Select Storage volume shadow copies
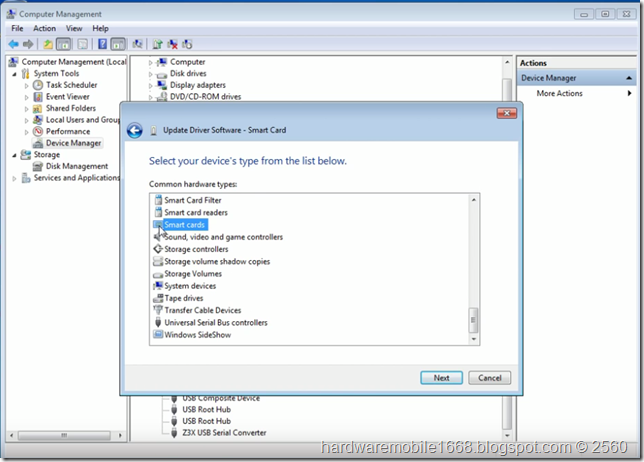 (x=217, y=262)
